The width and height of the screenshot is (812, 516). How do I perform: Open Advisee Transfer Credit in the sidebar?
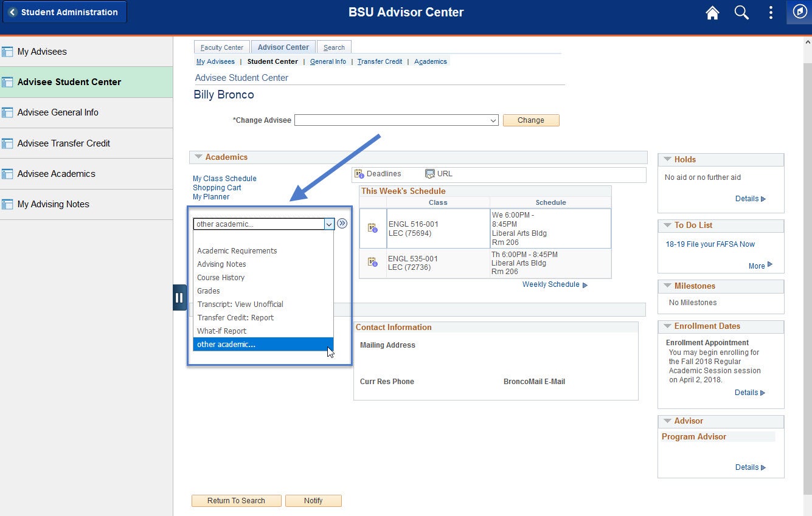86,143
